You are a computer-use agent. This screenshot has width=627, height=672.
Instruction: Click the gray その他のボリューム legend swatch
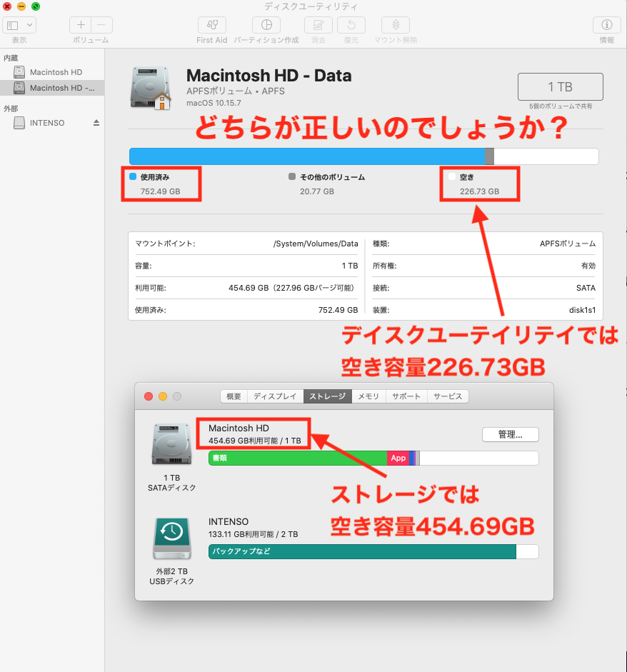coord(292,176)
